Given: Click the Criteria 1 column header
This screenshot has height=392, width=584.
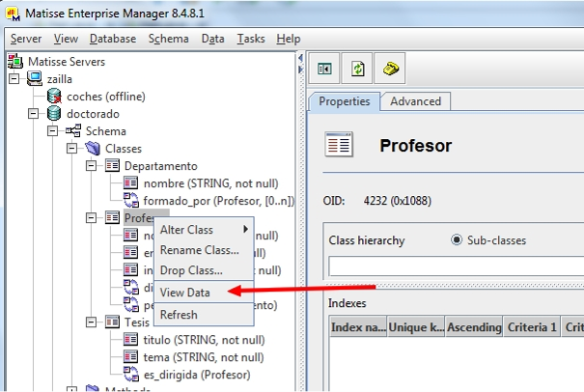Looking at the screenshot, I should pos(532,327).
